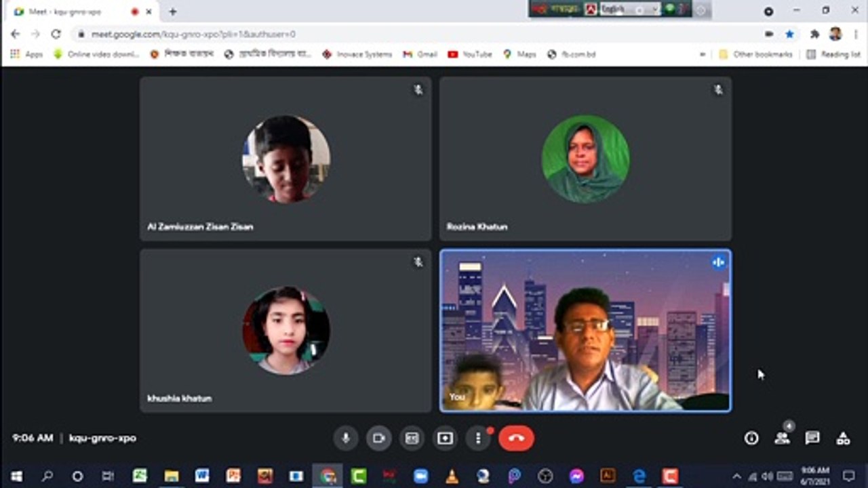Open Messenger from taskbar
The height and width of the screenshot is (488, 868).
pos(576,476)
